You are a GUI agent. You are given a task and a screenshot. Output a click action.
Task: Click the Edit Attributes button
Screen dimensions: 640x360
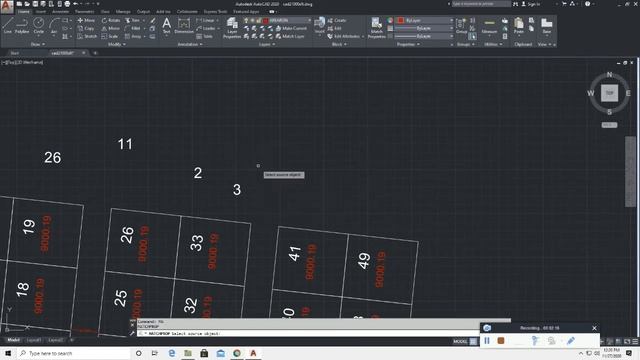(x=344, y=36)
